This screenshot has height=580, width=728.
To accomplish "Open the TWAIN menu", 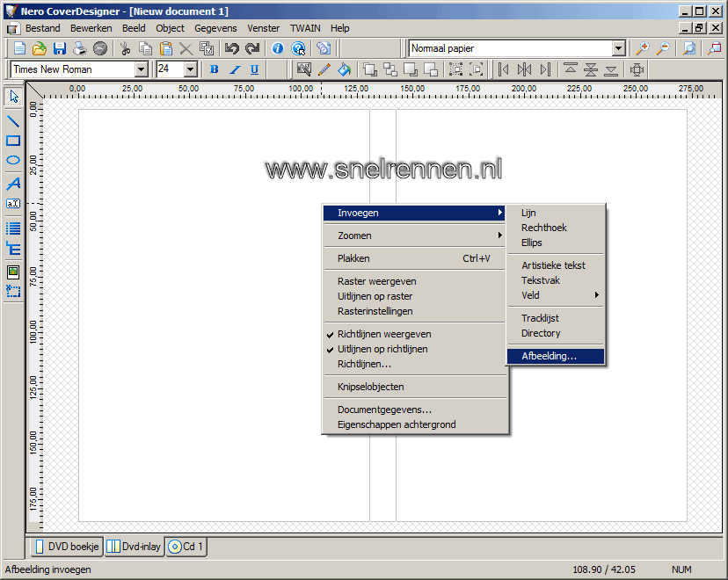I will 305,28.
